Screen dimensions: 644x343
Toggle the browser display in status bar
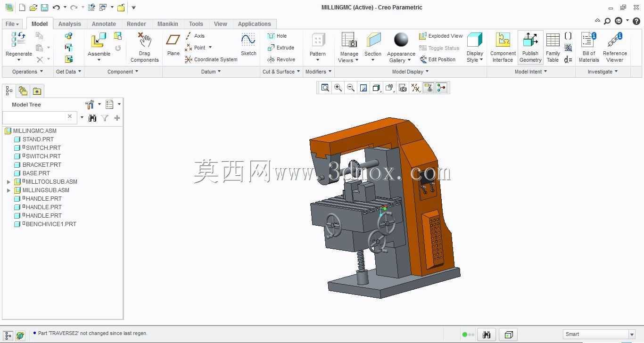pyautogui.click(x=20, y=335)
